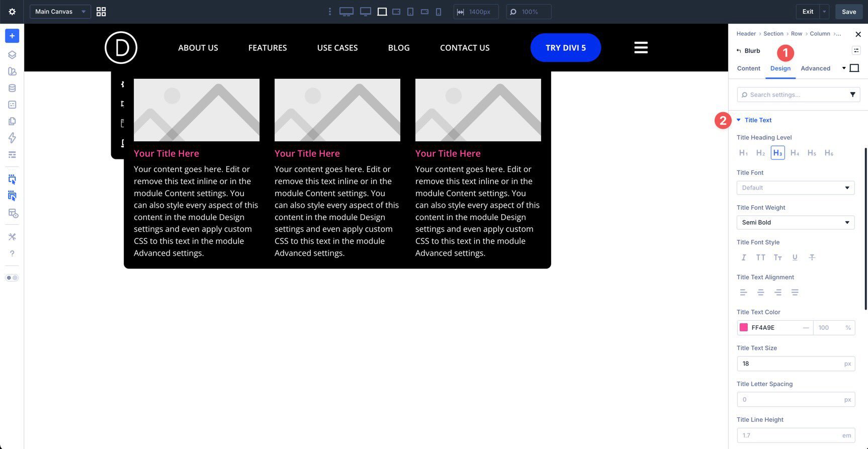The height and width of the screenshot is (449, 868).
Task: Click BLOG in page navigation
Action: pos(399,48)
